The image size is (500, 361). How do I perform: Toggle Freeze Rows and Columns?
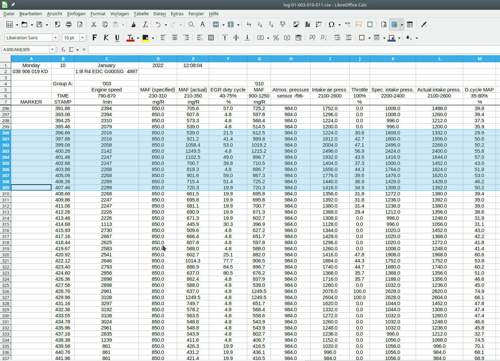pyautogui.click(x=394, y=24)
